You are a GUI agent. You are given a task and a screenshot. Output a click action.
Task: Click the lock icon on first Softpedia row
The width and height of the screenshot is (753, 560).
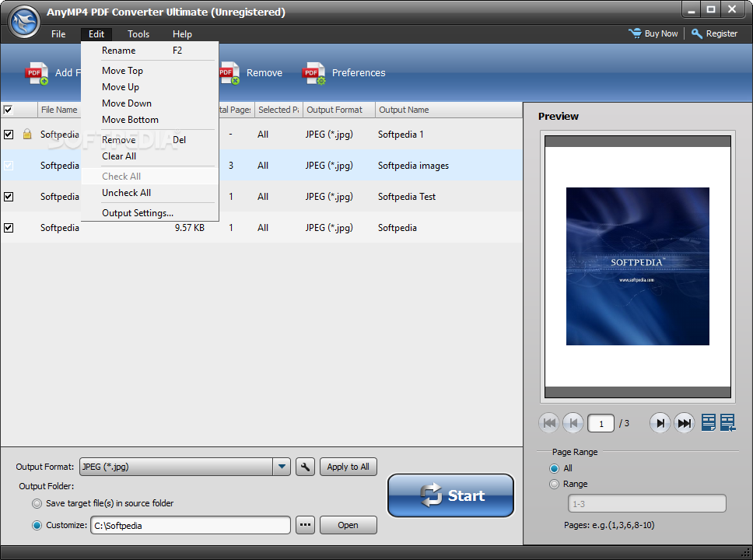(x=27, y=134)
